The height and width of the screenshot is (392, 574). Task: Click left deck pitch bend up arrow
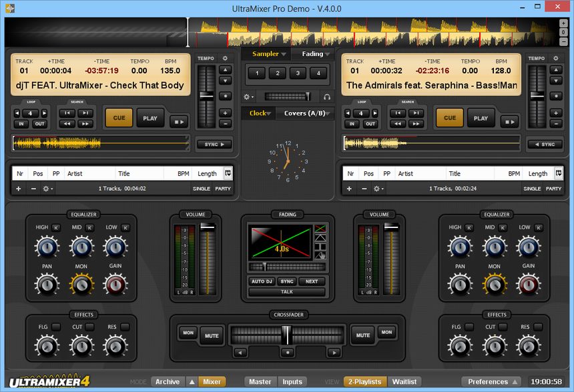pos(225,69)
